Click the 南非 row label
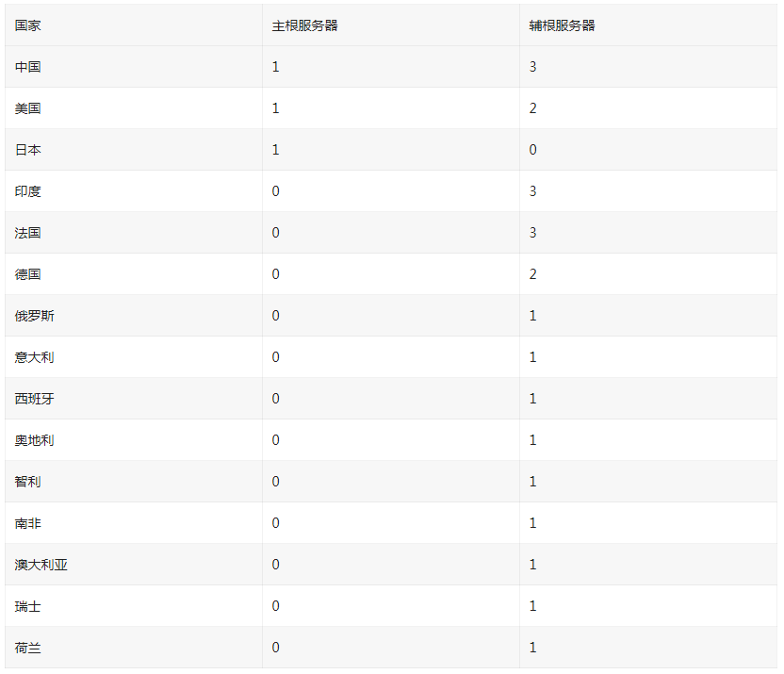Image resolution: width=784 pixels, height=674 pixels. click(x=28, y=523)
